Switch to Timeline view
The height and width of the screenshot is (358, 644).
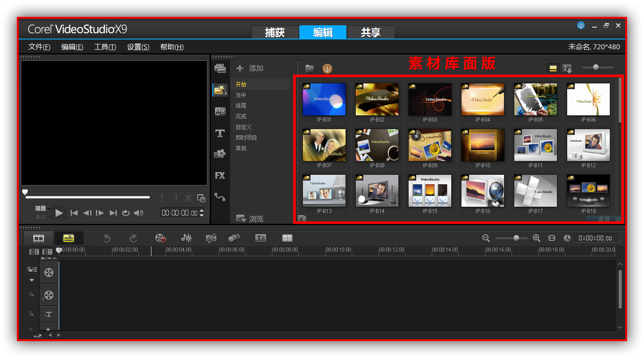coord(68,238)
